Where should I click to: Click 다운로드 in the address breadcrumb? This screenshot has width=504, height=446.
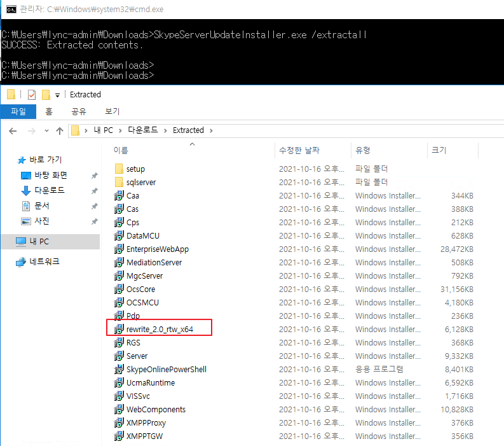(x=143, y=130)
